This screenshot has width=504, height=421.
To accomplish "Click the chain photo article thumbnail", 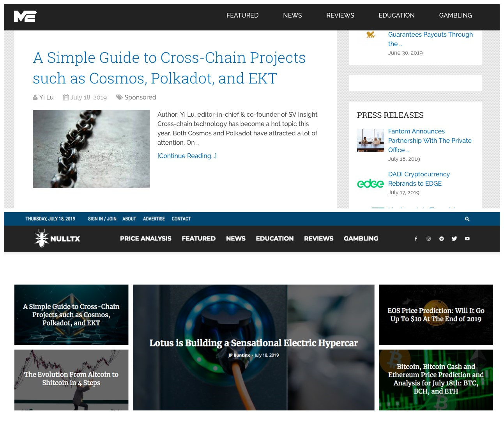I will pos(91,149).
